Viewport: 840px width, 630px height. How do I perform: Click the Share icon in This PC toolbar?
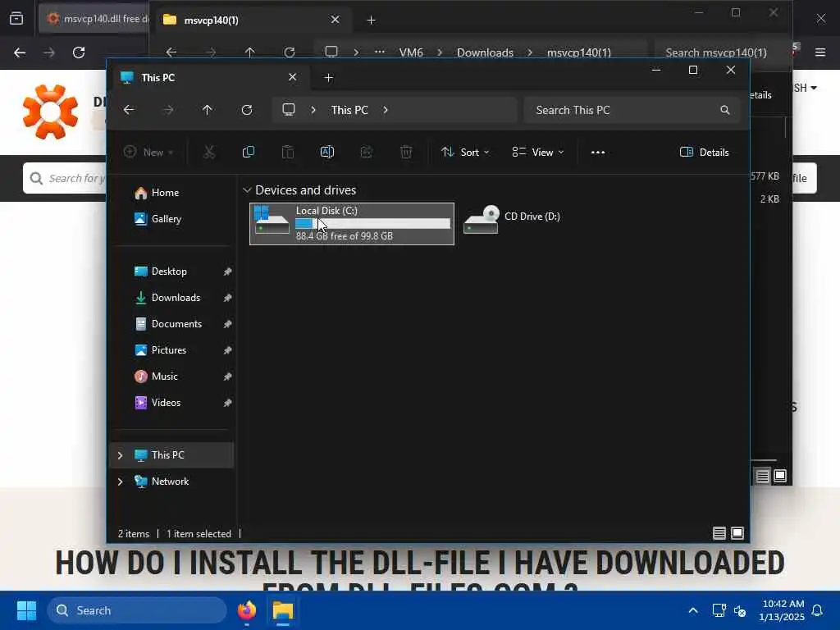[x=367, y=152]
